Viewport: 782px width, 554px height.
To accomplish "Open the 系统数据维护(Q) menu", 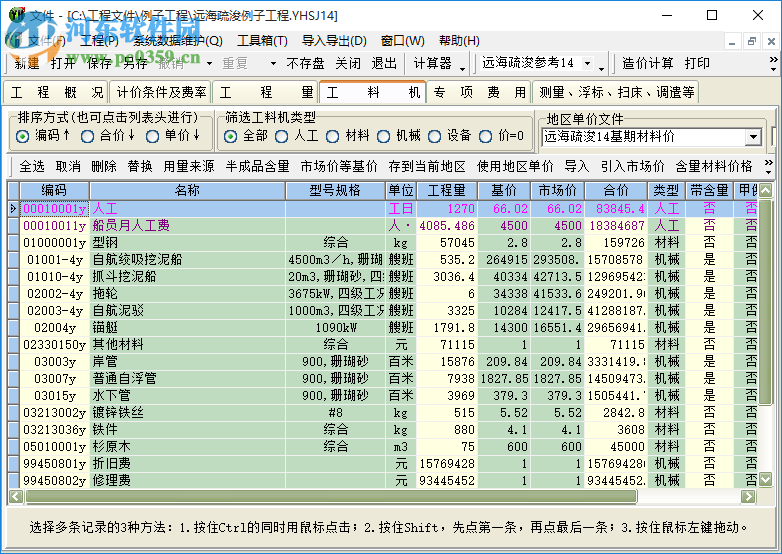I will click(x=178, y=40).
